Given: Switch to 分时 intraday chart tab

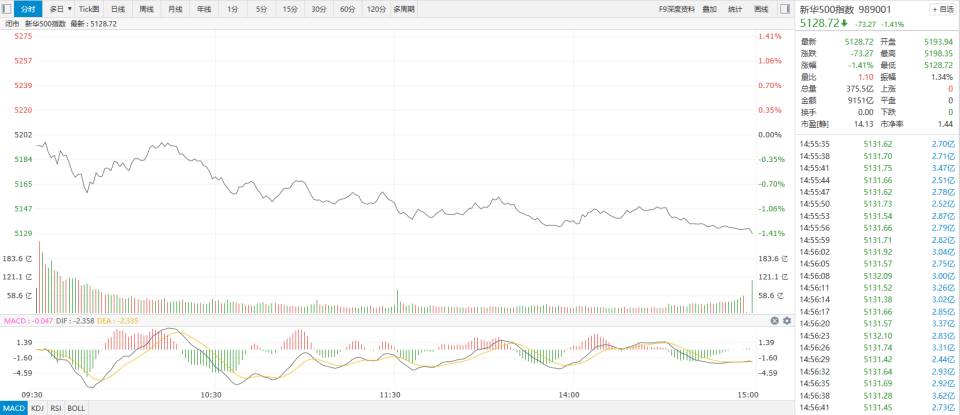Looking at the screenshot, I should [x=29, y=9].
